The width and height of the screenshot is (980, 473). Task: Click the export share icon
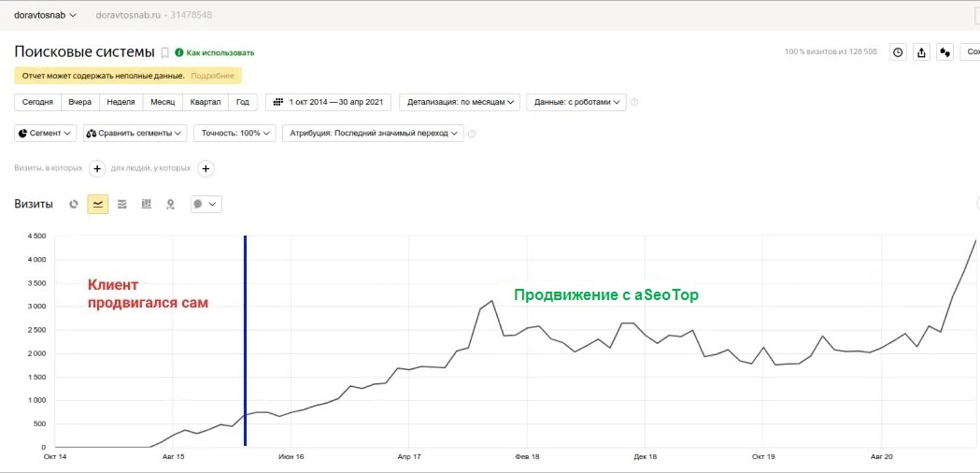coord(921,52)
